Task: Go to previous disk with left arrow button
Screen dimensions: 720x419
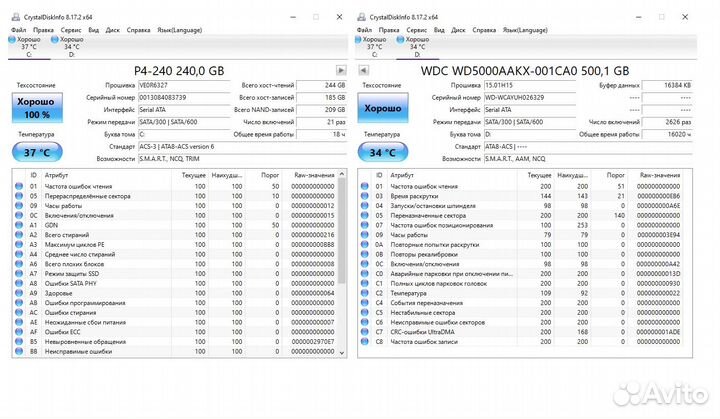Action: click(x=363, y=70)
